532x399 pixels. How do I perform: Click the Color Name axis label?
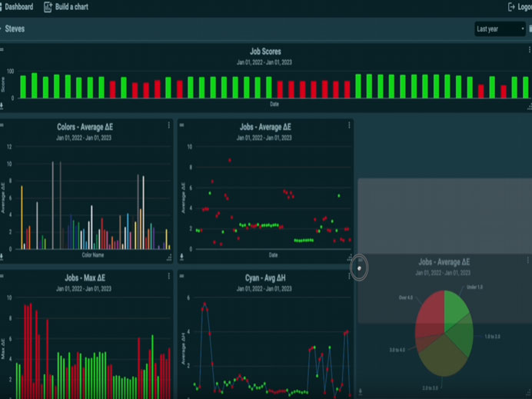(92, 255)
